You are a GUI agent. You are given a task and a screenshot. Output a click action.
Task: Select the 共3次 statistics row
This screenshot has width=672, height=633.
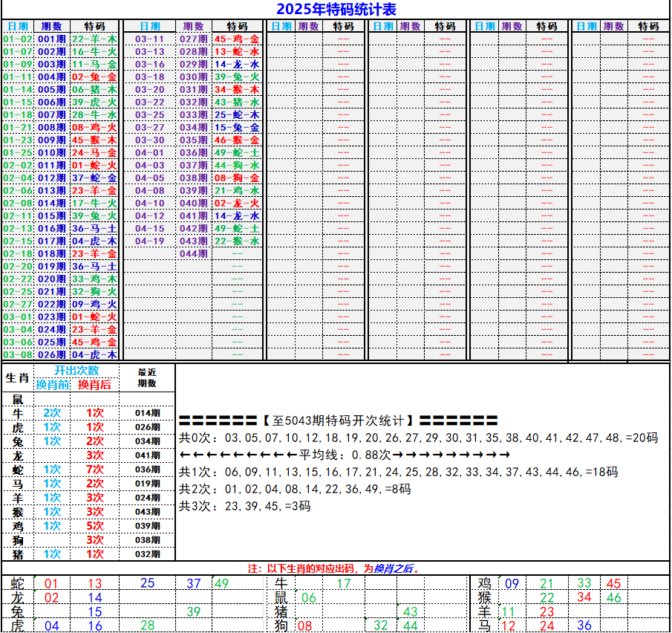coord(245,507)
